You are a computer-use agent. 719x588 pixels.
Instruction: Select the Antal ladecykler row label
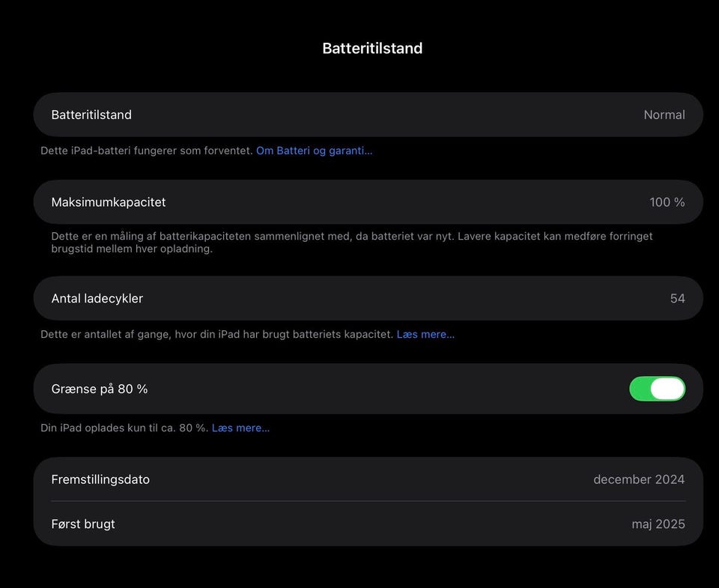point(97,298)
